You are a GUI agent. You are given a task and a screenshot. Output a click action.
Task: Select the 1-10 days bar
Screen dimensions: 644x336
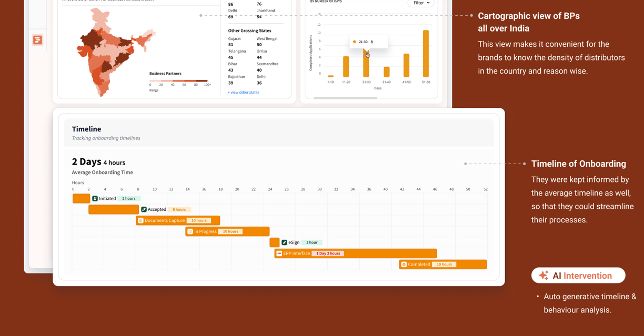pos(330,76)
